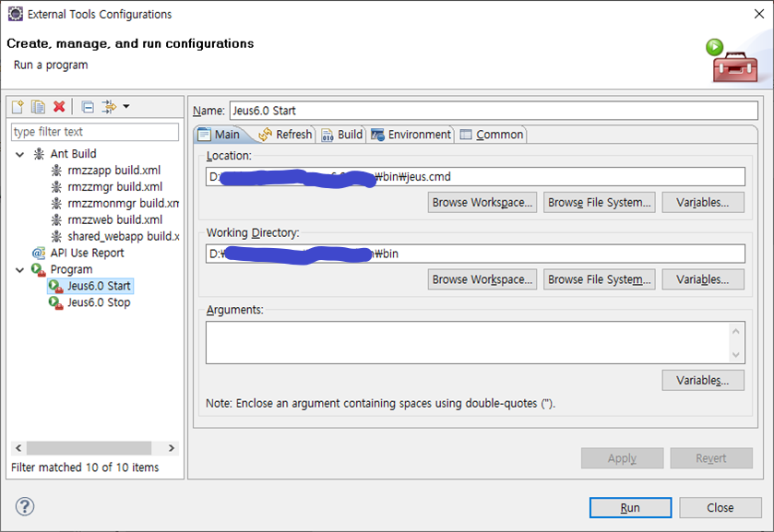Screen dimensions: 774x532
Task: Click the API Use Report icon
Action: click(39, 254)
